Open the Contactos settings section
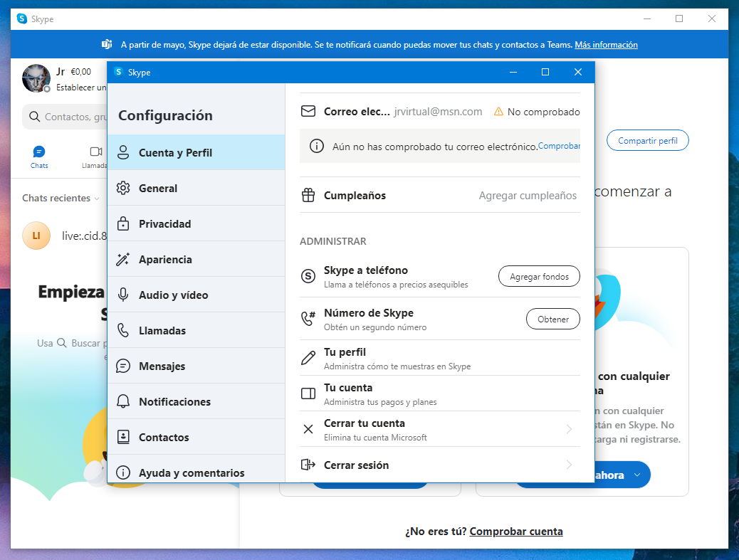Screen dimensions: 739x560 click(164, 437)
